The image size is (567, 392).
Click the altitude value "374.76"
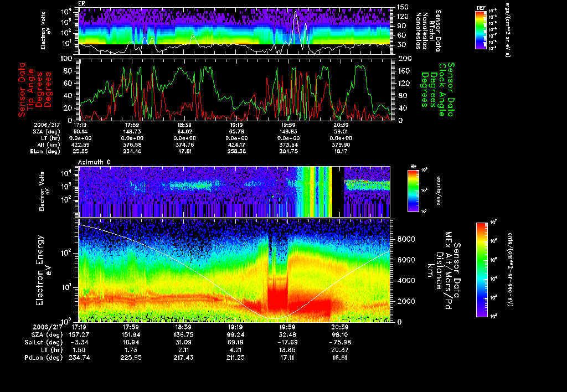click(185, 145)
